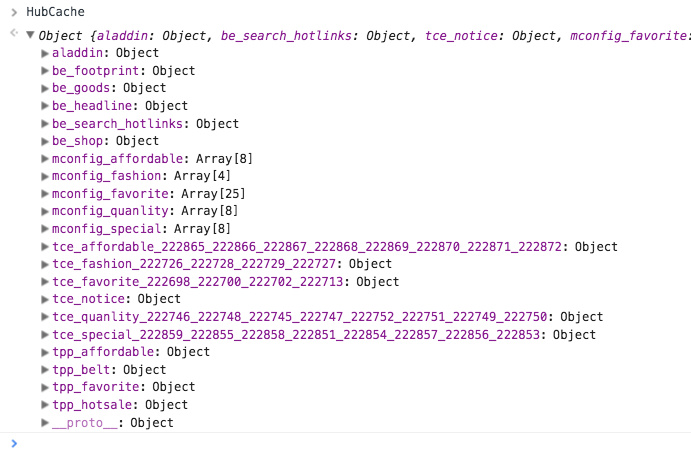Expand the mconfig_affordable array arrow

click(44, 159)
